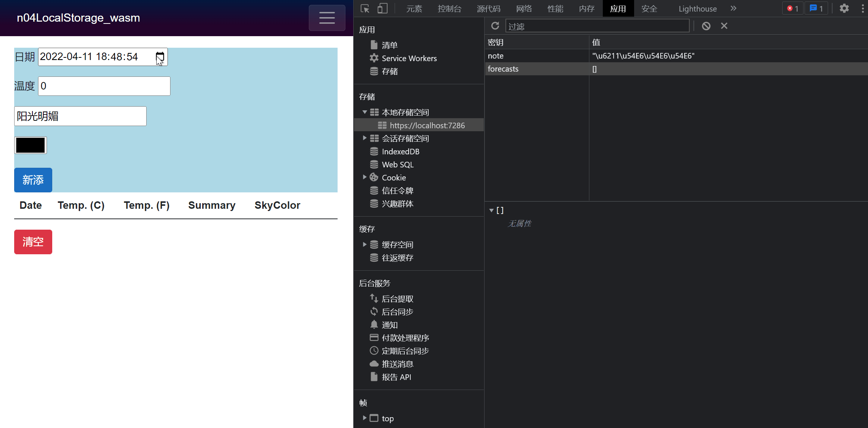Select the forecasts storage row

[x=676, y=69]
